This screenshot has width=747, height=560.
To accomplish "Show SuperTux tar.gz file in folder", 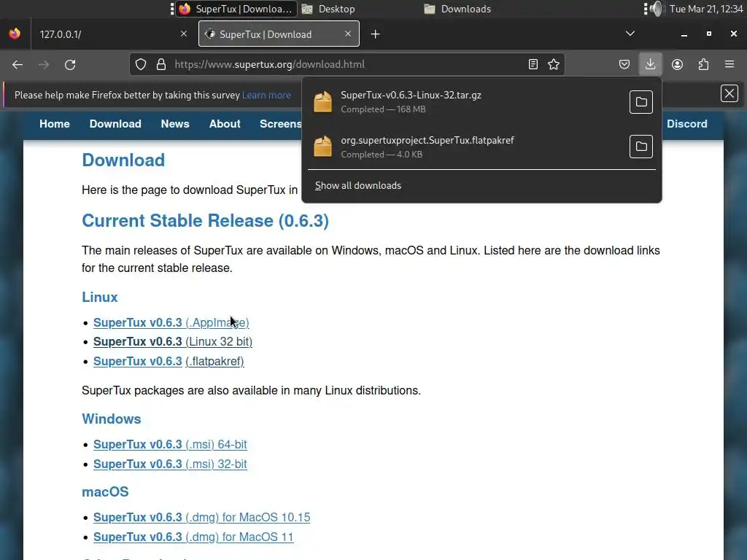I will click(641, 102).
